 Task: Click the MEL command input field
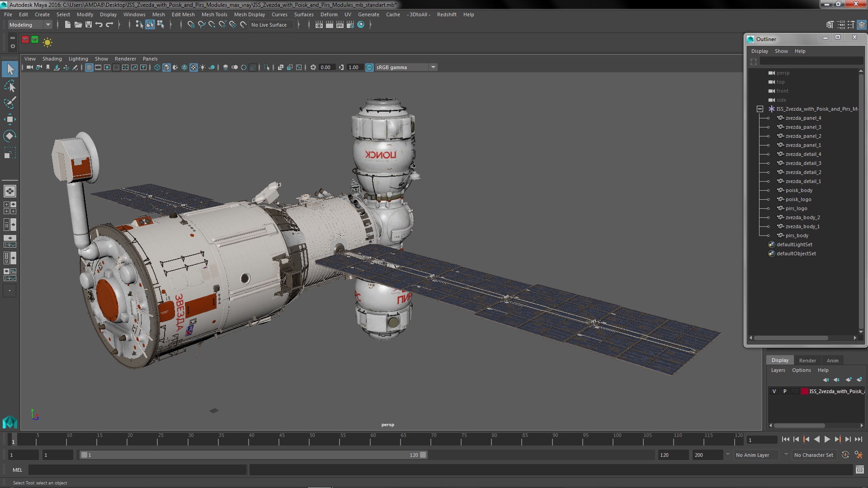(137, 470)
